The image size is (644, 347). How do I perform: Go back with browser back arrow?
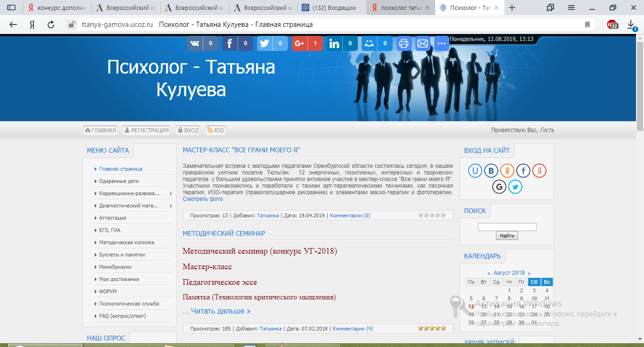[13, 25]
